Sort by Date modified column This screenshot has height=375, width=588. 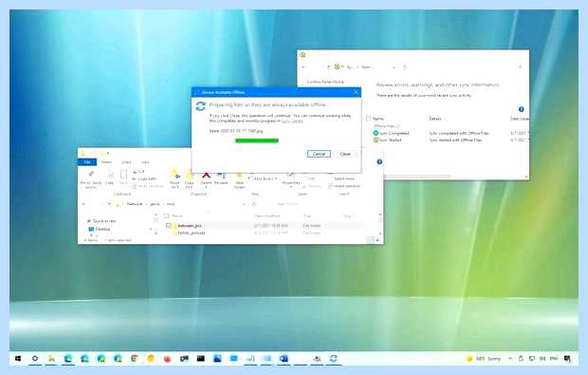click(x=267, y=216)
